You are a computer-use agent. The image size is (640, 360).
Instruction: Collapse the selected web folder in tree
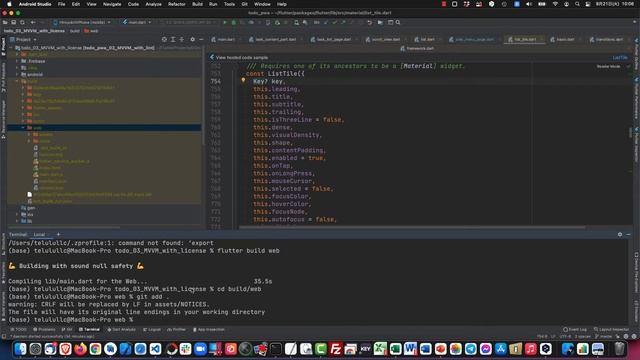(x=23, y=128)
